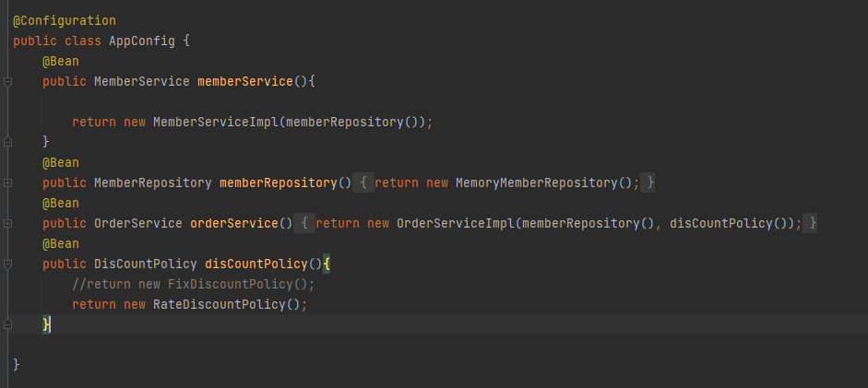The width and height of the screenshot is (868, 388).
Task: Click the final closing brace of AppConfig class
Action: click(16, 365)
